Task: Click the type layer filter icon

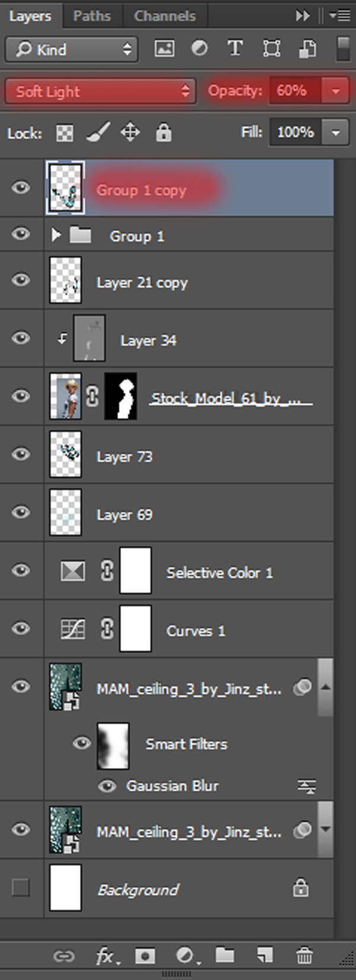Action: 235,49
